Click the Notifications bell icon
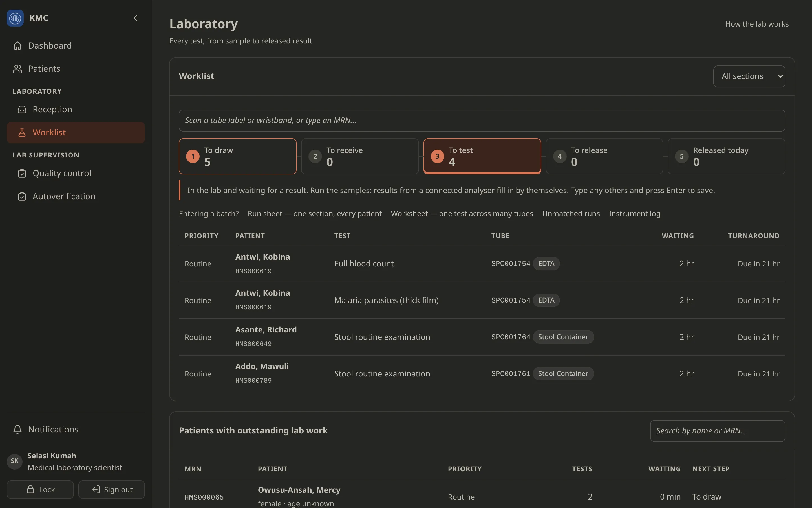The width and height of the screenshot is (812, 508). [17, 430]
